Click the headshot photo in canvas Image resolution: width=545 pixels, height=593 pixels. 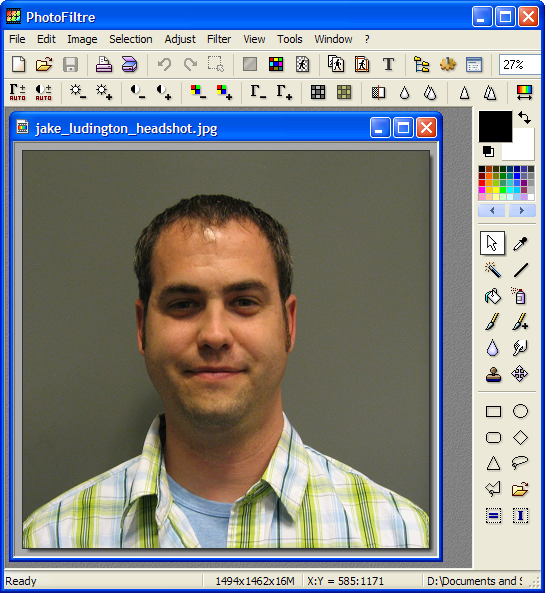pos(226,349)
